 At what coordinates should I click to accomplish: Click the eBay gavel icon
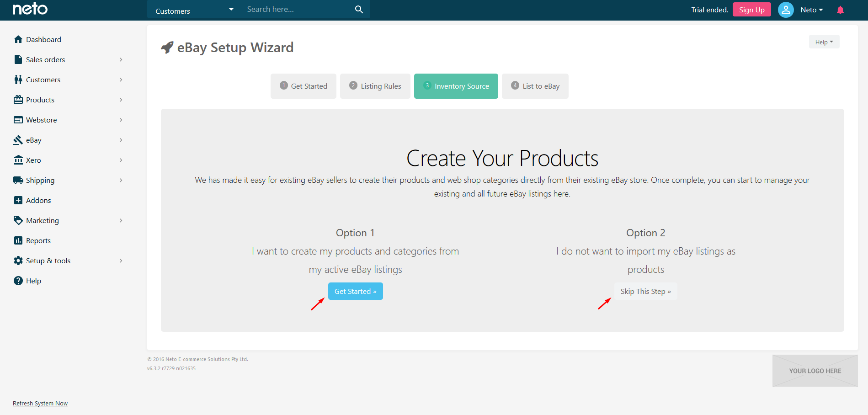[18, 140]
